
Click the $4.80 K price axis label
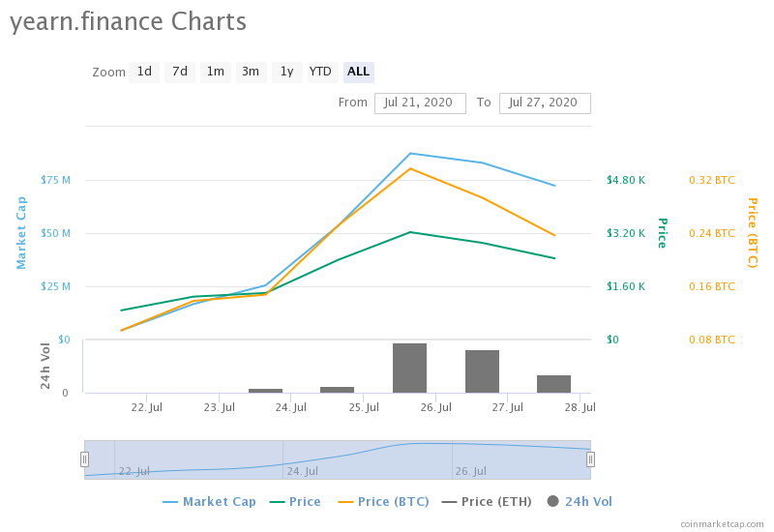(x=626, y=180)
